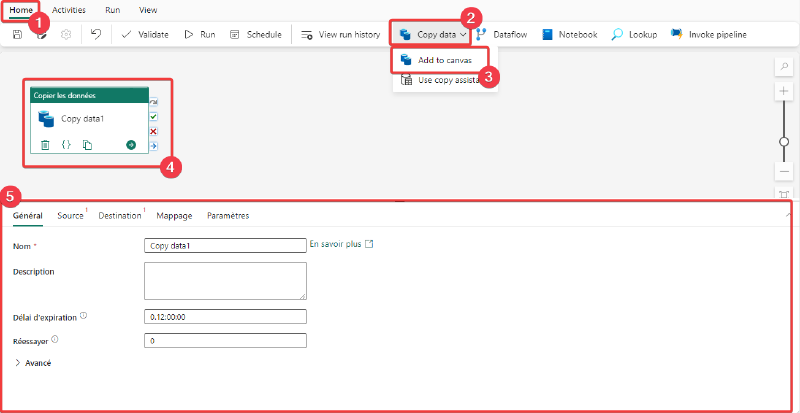The image size is (800, 413).
Task: Collapse the properties panel chevron
Action: (x=789, y=215)
